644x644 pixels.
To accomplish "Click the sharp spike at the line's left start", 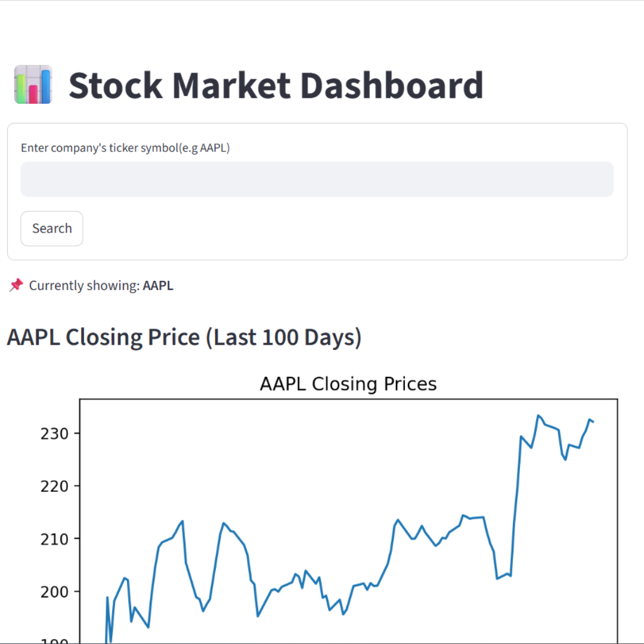I will tap(108, 597).
